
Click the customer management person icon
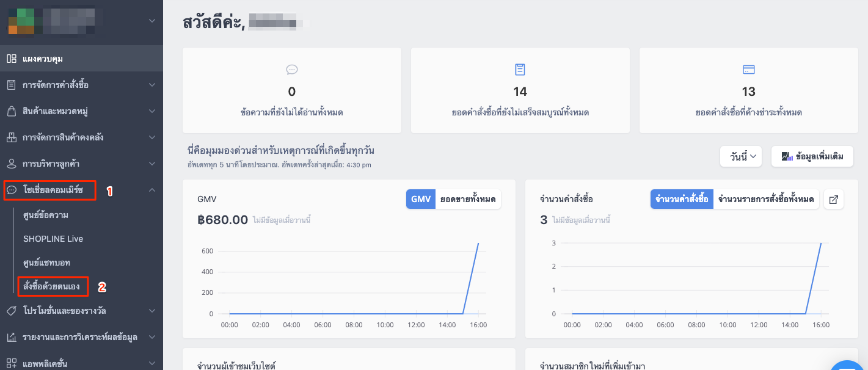point(12,164)
